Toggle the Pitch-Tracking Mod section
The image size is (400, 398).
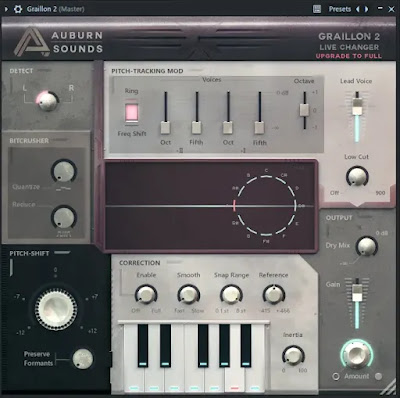coord(195,71)
